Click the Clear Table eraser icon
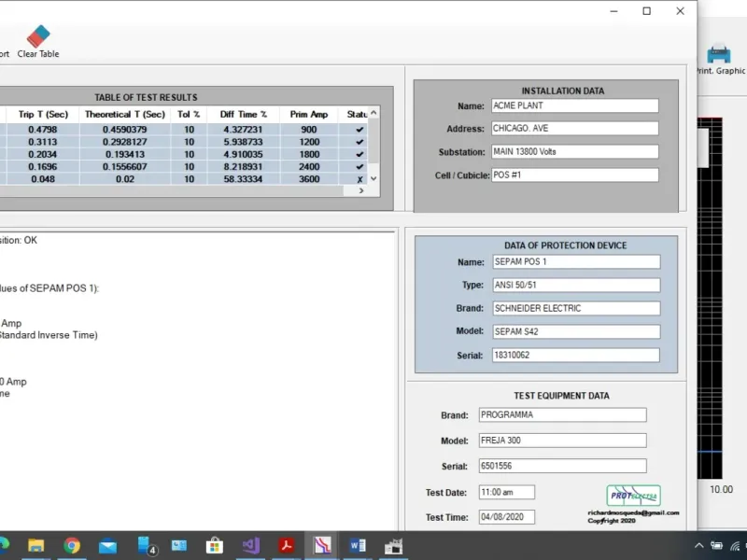Viewport: 747px width, 560px height. point(38,36)
